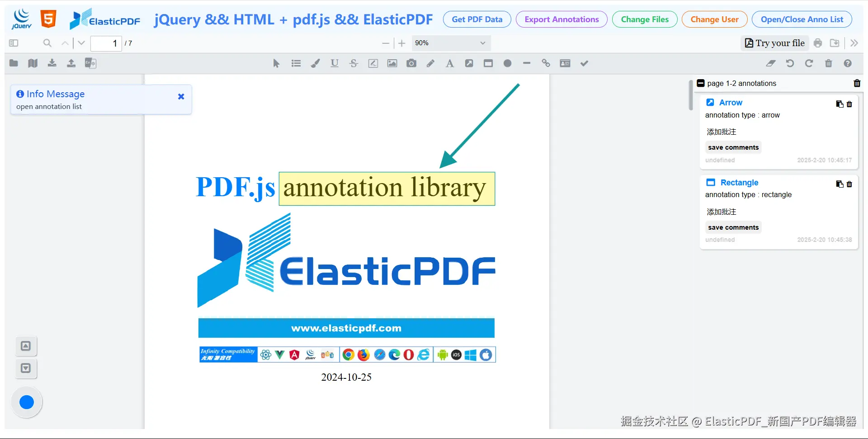Go to the previous page

(x=65, y=43)
